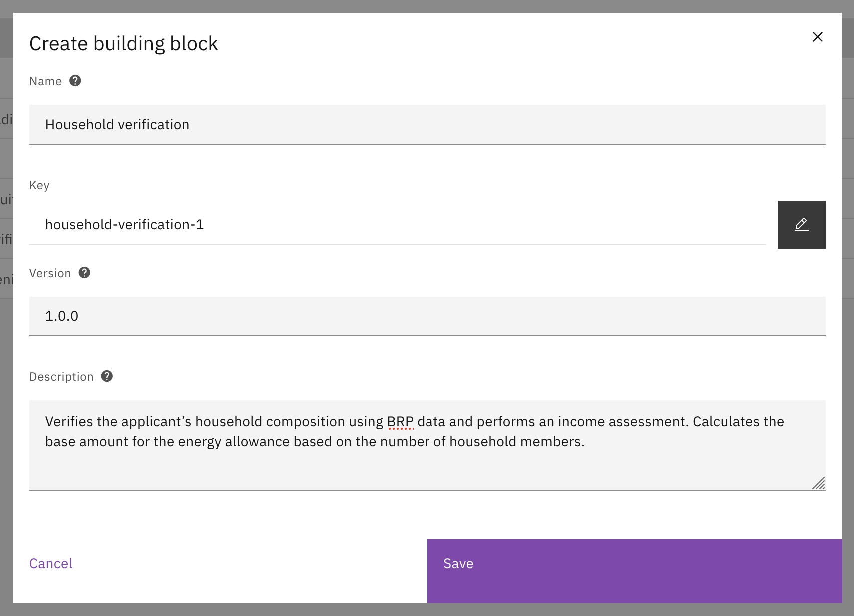The height and width of the screenshot is (616, 854).
Task: Open the Description help tooltip icon
Action: tap(107, 376)
